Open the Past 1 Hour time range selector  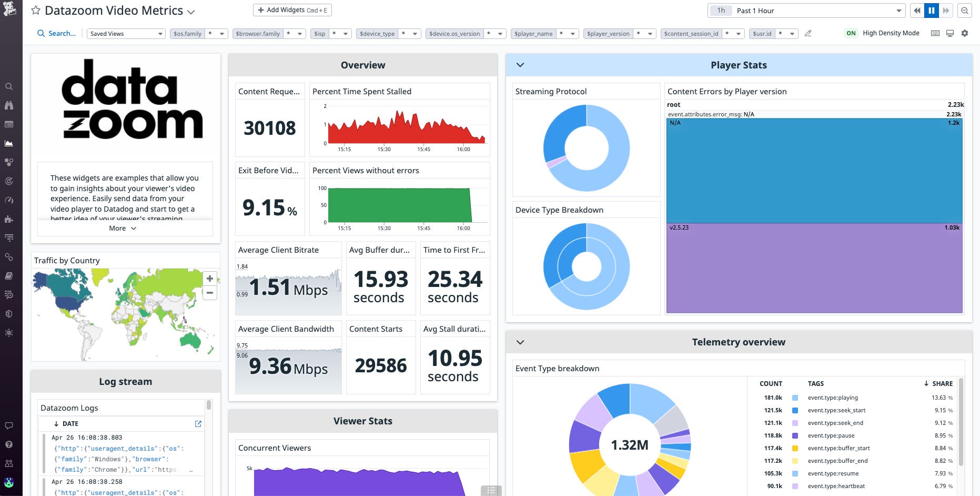pos(805,10)
